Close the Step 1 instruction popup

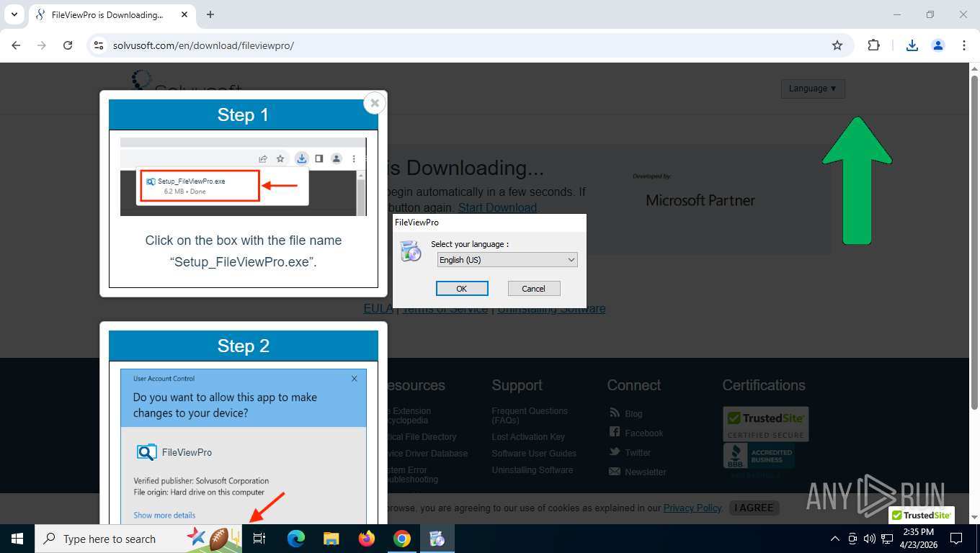coord(375,103)
